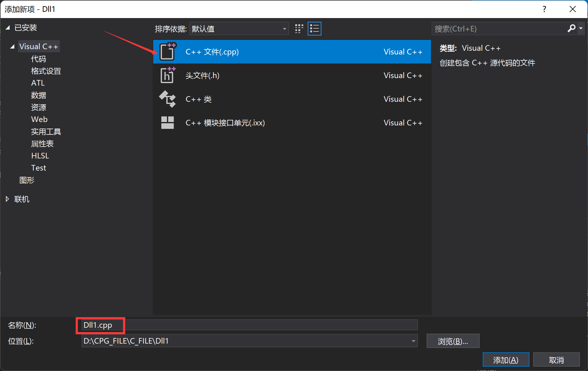Screen dimensions: 588x371
Task: Select the C++ 文件(.cpp) list row text
Action: point(212,52)
